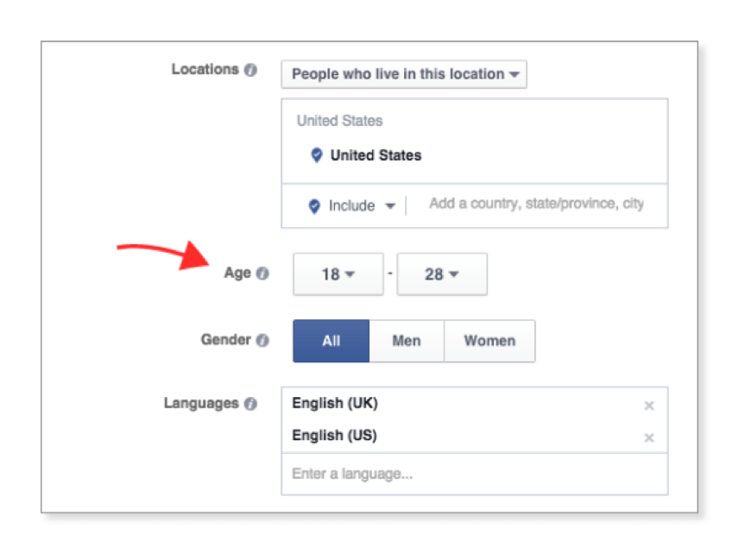Click the Gender info icon

[262, 340]
